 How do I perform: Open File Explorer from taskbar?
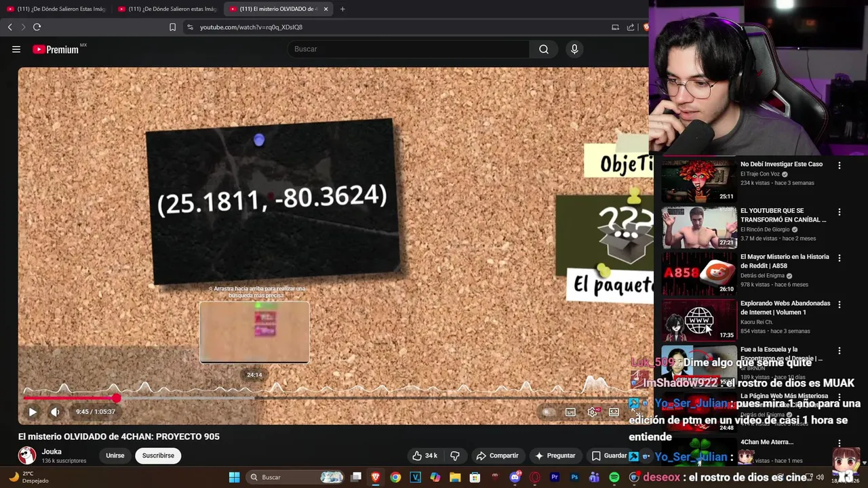pos(455,477)
